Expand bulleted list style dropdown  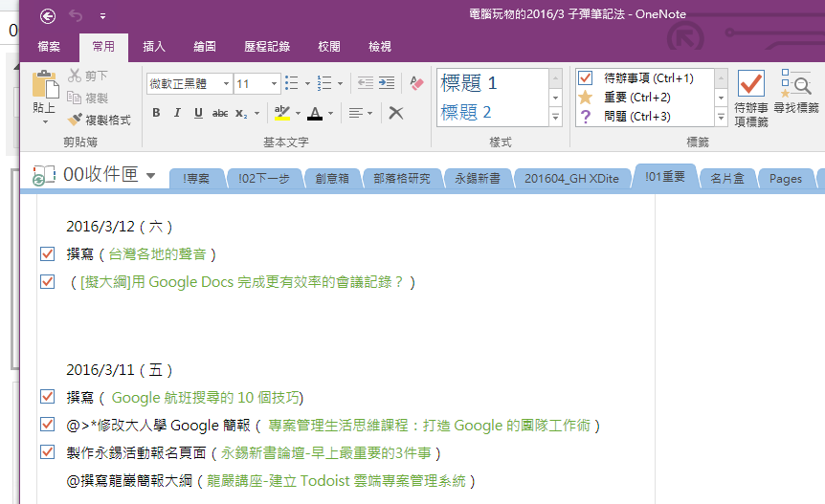tap(307, 83)
